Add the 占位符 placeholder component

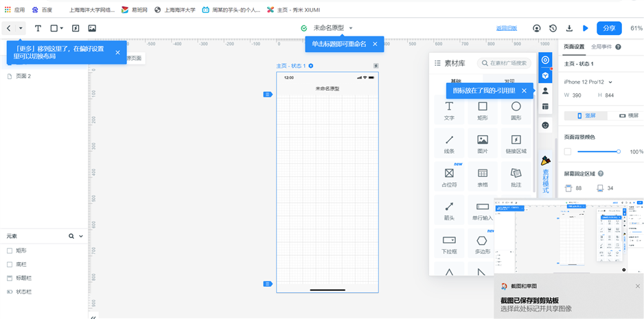tap(449, 176)
